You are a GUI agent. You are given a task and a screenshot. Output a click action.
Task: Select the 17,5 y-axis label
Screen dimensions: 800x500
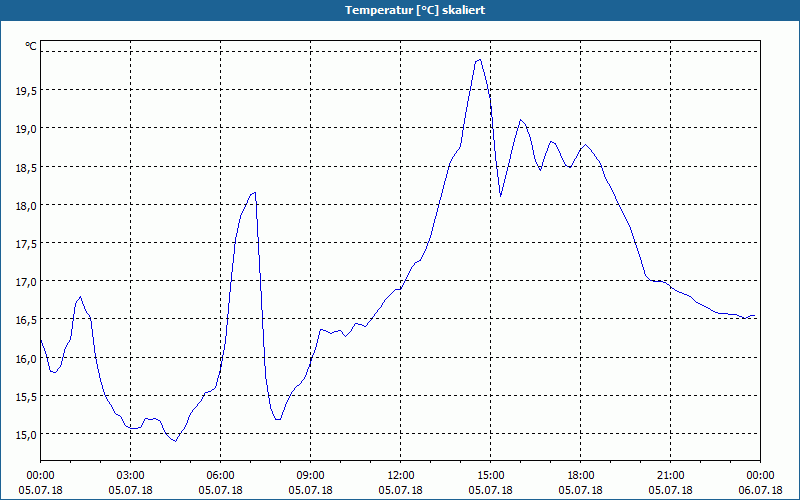pyautogui.click(x=26, y=244)
